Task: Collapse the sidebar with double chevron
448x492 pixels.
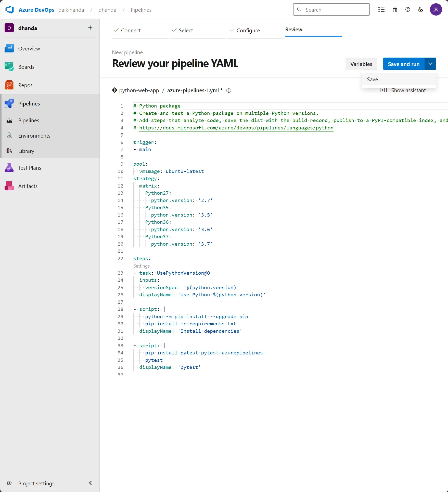Action: coord(90,483)
